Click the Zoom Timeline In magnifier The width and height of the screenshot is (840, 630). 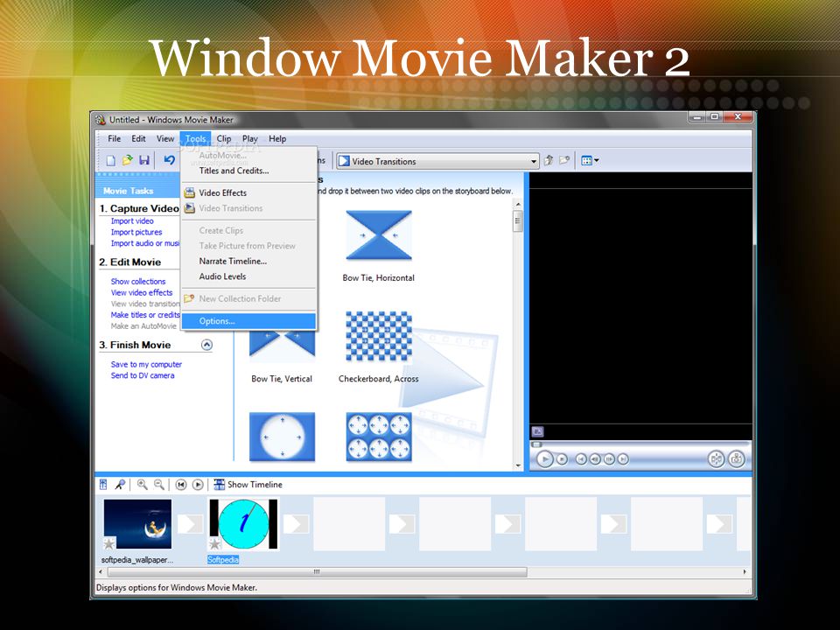[x=143, y=485]
